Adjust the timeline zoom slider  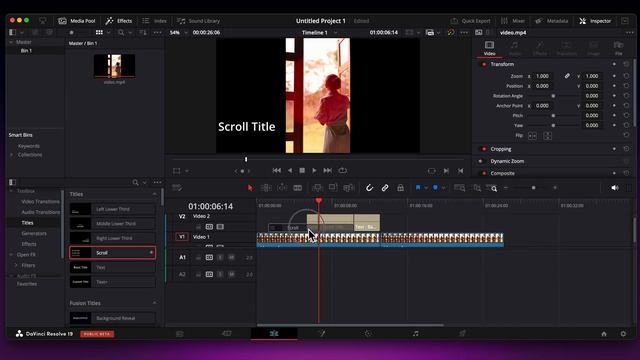[x=533, y=188]
